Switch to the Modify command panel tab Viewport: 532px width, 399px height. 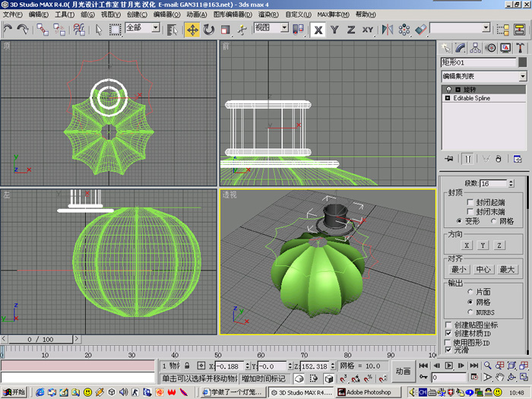pyautogui.click(x=460, y=48)
